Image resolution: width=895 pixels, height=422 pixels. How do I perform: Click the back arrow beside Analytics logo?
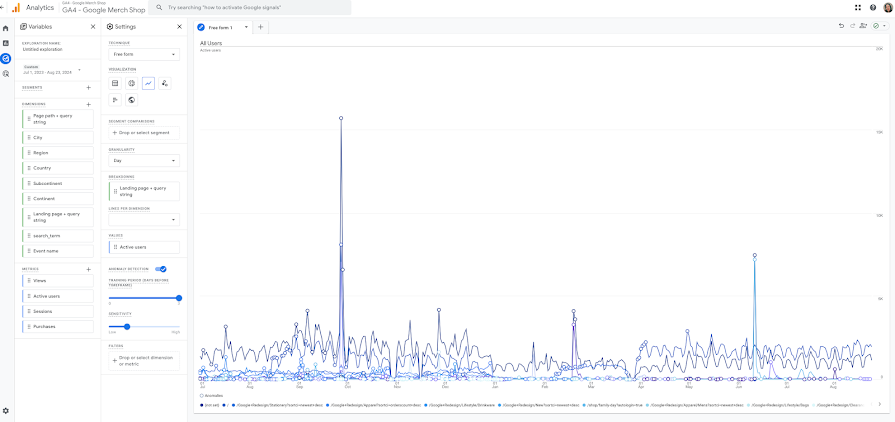pos(2,7)
